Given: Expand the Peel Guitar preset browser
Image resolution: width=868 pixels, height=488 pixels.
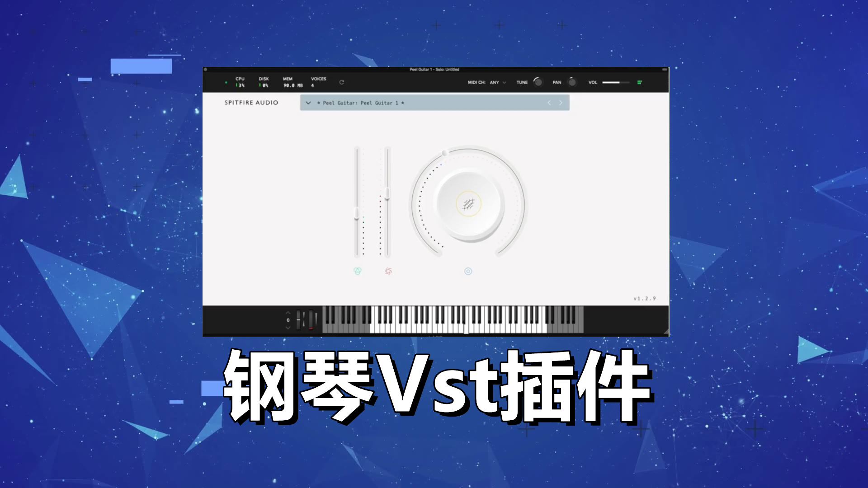Looking at the screenshot, I should coord(307,103).
